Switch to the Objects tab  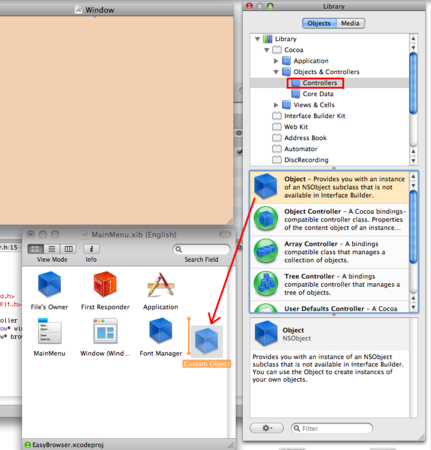click(319, 23)
